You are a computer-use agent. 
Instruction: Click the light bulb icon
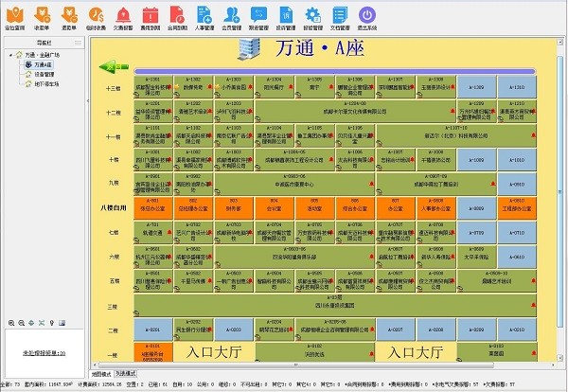coord(51,323)
